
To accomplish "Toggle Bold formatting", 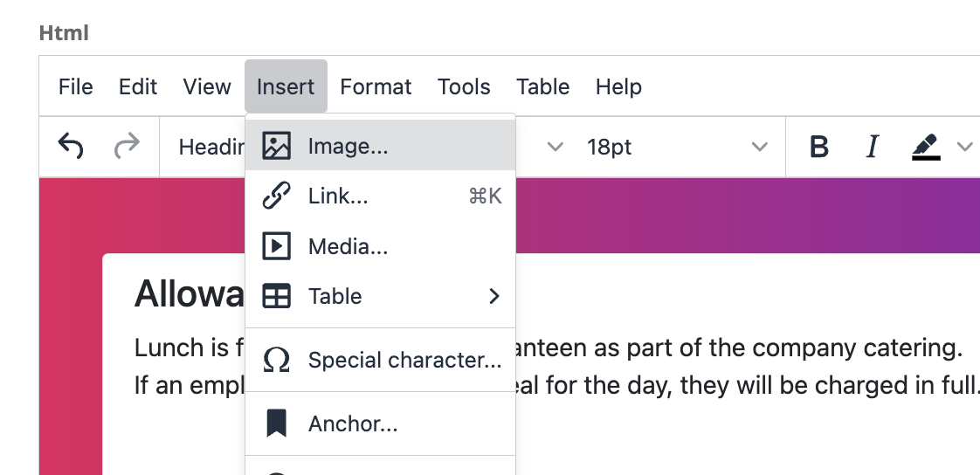I will 818,147.
